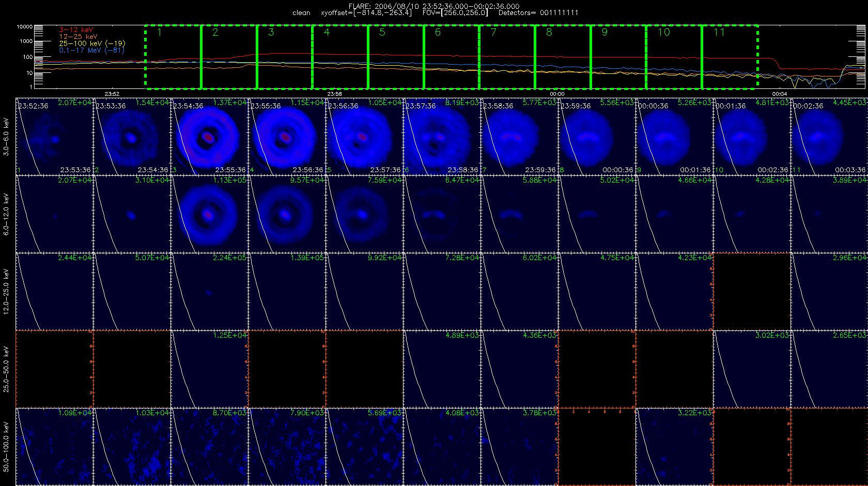
Task: Select time interval 6 in the light curve
Action: [452, 57]
